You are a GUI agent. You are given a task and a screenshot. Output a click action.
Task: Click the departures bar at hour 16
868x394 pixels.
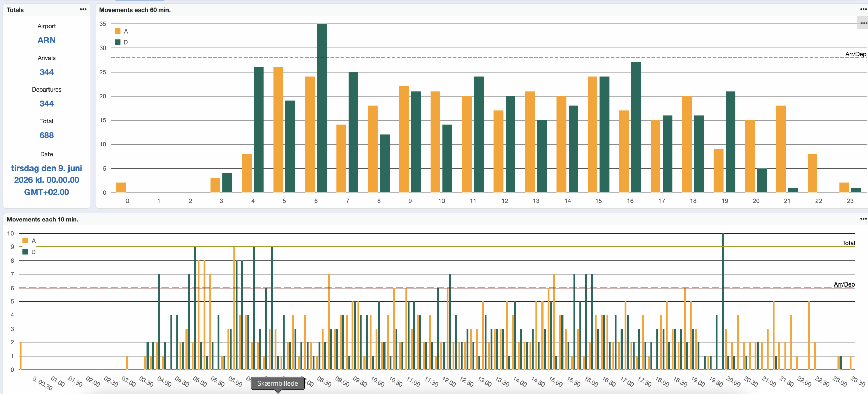[x=636, y=127]
